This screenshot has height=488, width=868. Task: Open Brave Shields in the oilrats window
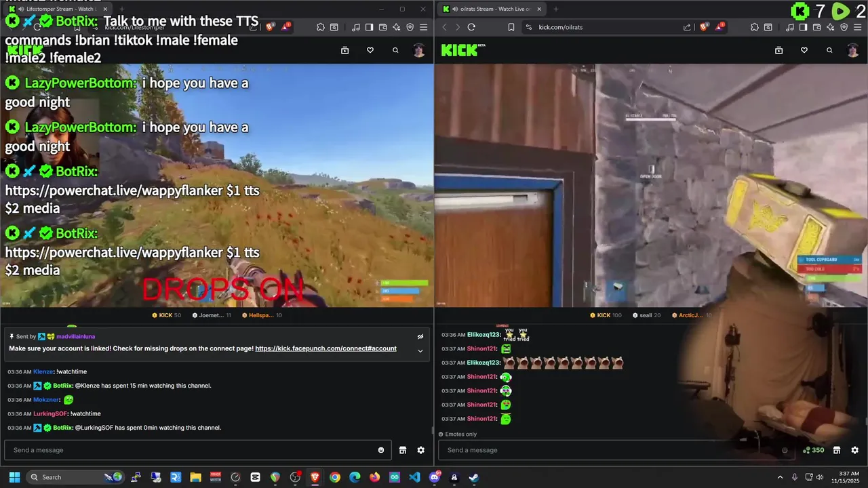coord(704,27)
